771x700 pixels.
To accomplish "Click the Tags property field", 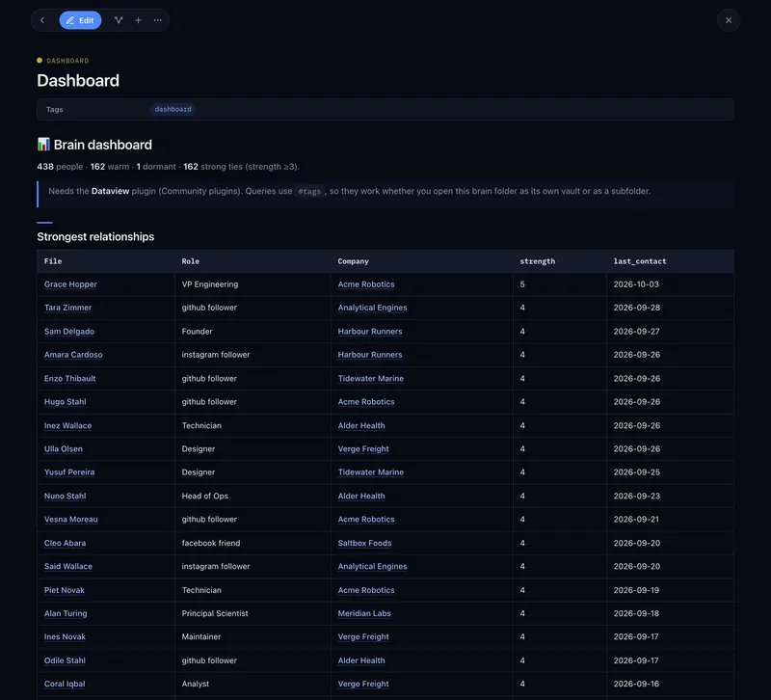I will (x=385, y=109).
